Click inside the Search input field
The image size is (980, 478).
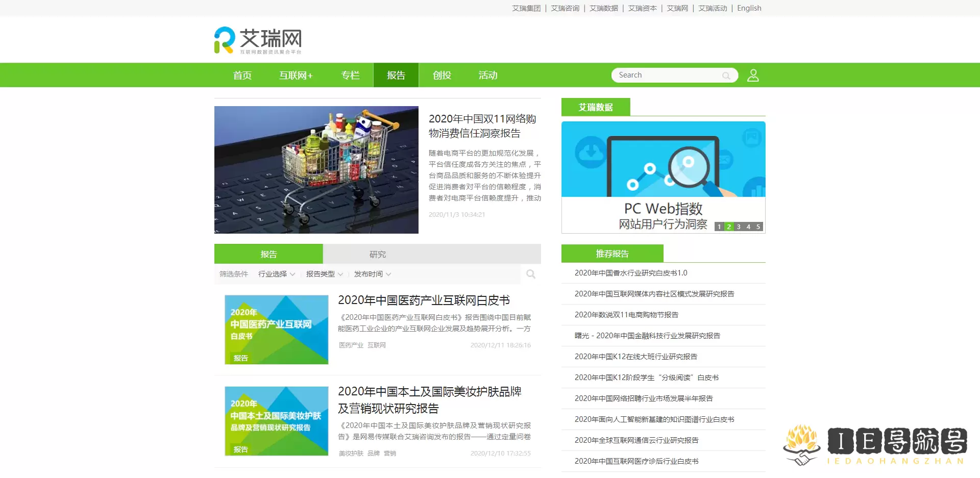pyautogui.click(x=666, y=76)
